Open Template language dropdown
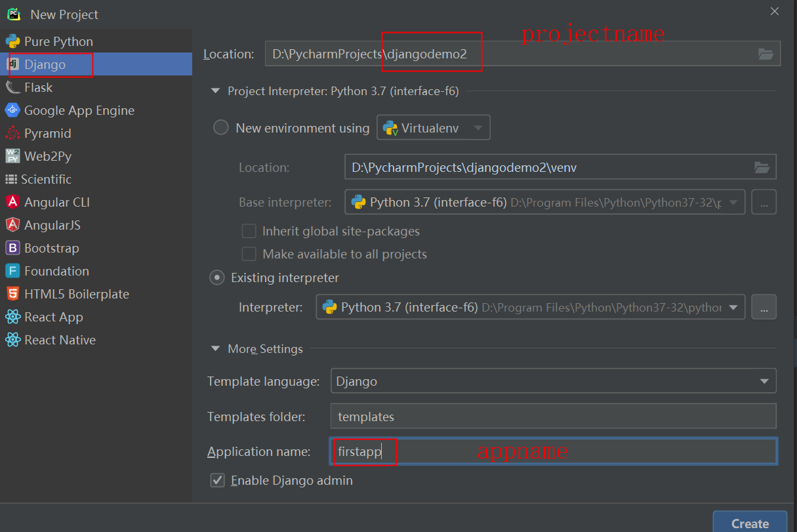Screen dimensions: 797x532 pos(554,381)
